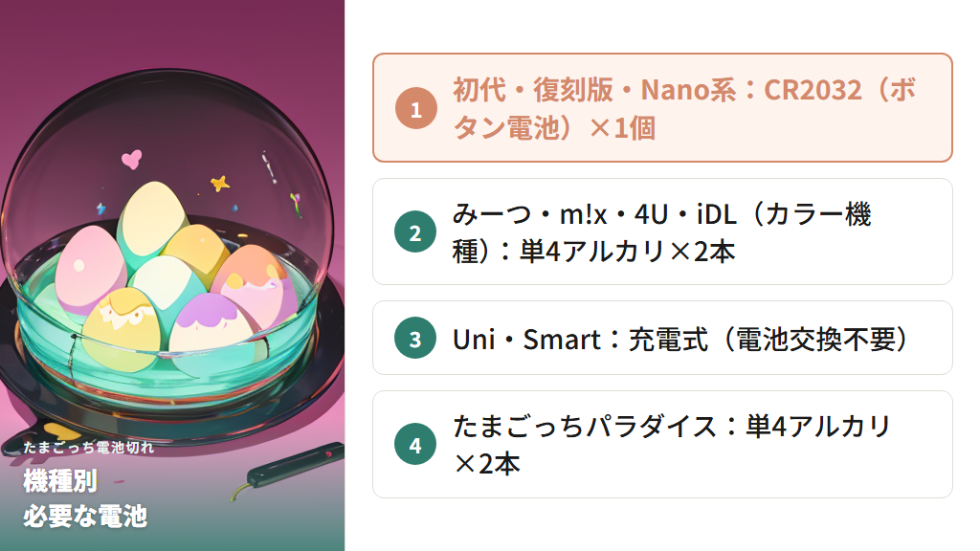Select the highlighted CR2032 button battery card
Viewport: 980px width, 551px height.
coord(662,108)
